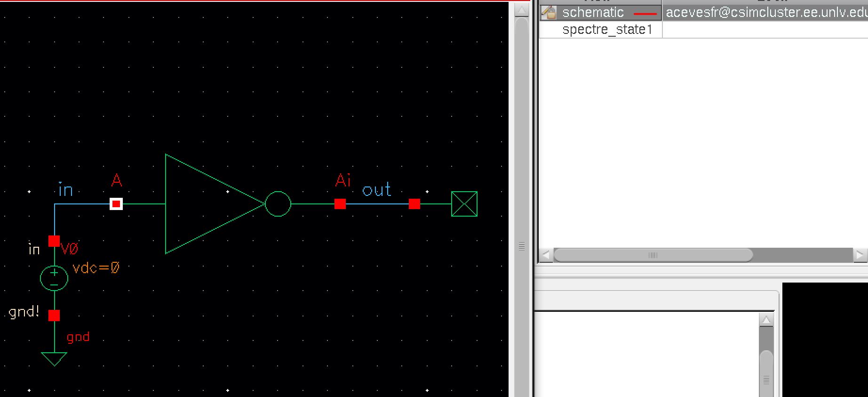Select the 'vdc=0' parameter text
Screen dimensions: 868x397
[x=96, y=268]
